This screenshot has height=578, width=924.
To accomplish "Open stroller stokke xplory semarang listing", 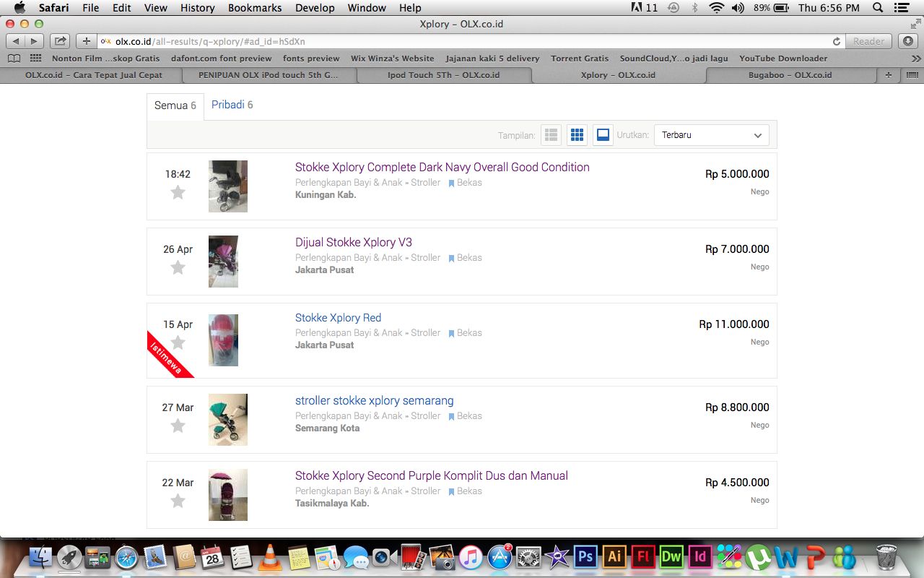I will pyautogui.click(x=374, y=400).
